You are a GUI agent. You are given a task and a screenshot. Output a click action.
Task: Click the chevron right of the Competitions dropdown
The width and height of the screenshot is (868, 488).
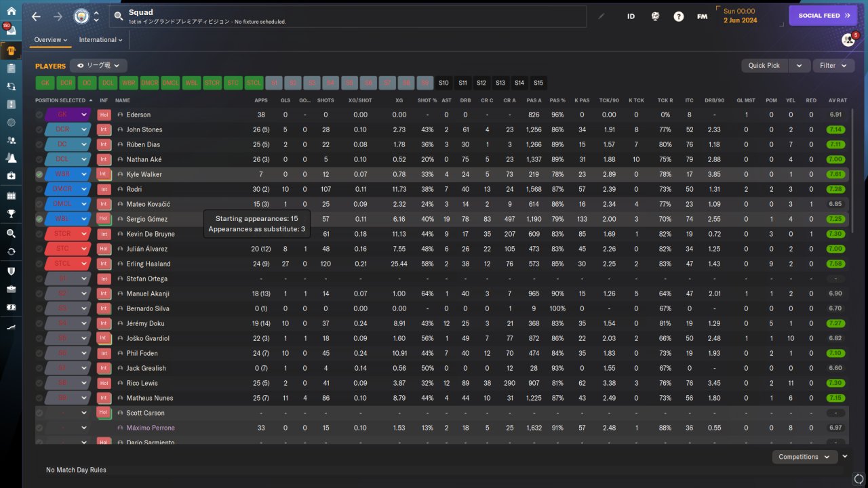tap(844, 457)
